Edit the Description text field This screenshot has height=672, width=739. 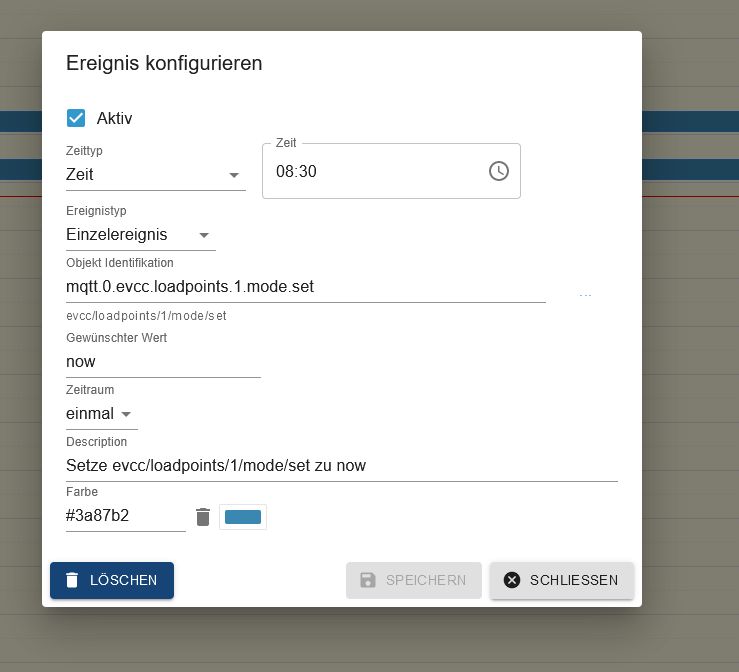point(341,466)
